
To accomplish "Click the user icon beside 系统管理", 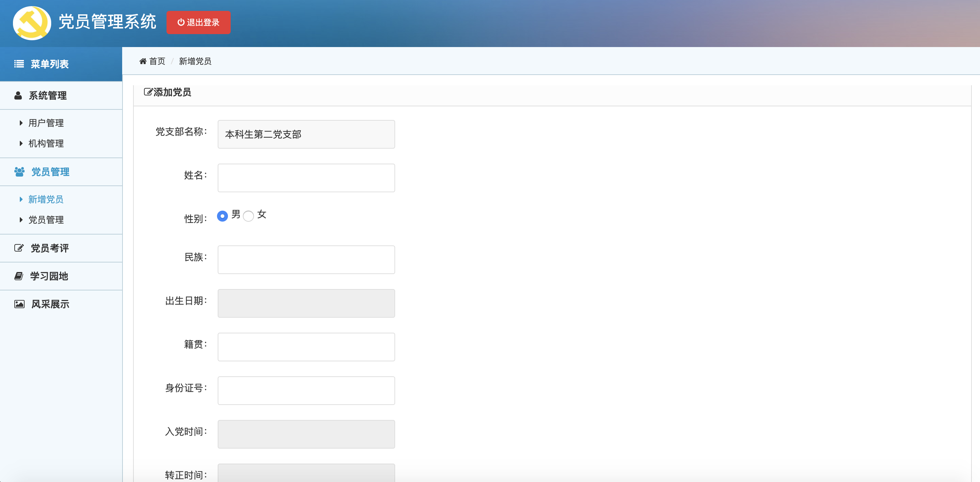I will [18, 95].
